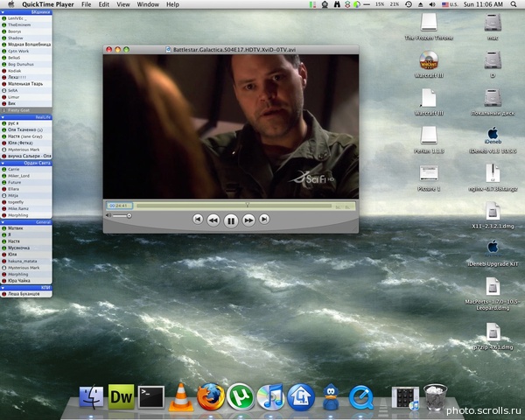Select buddy Miker_Lord in contact list

click(26, 176)
